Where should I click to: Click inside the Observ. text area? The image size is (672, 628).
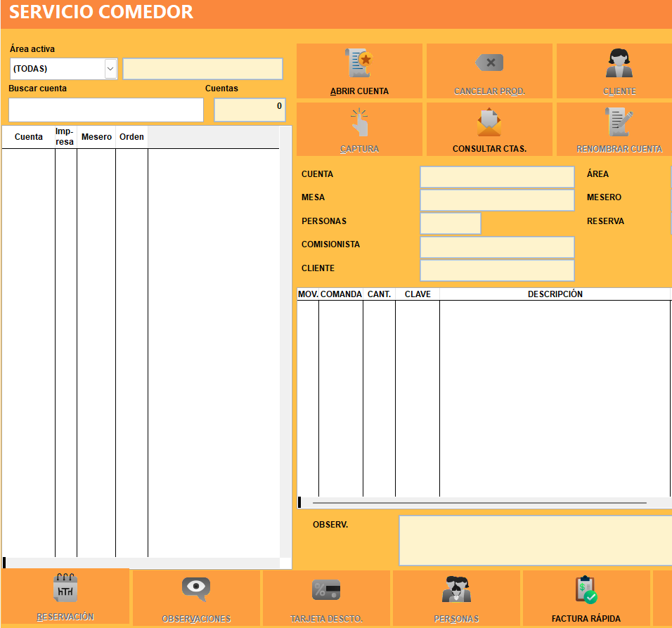pyautogui.click(x=534, y=540)
